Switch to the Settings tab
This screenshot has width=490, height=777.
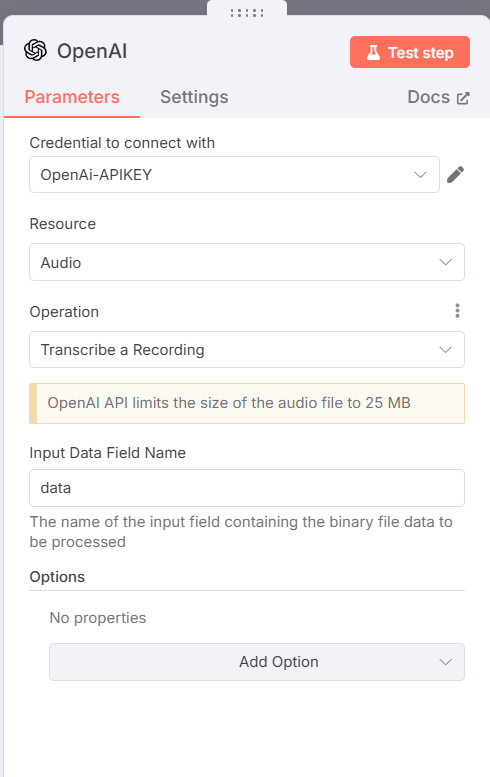[x=194, y=97]
